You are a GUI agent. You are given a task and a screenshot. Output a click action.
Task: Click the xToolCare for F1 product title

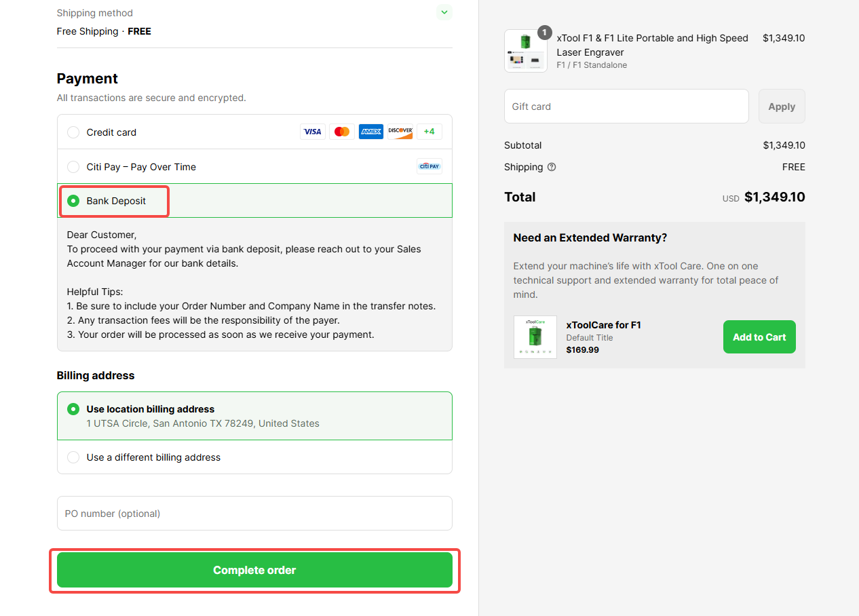(603, 325)
